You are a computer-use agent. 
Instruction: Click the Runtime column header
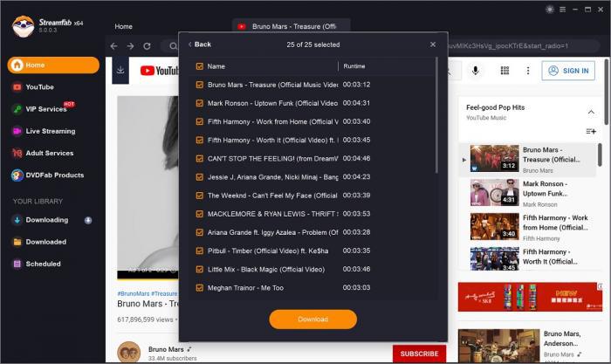pyautogui.click(x=354, y=66)
